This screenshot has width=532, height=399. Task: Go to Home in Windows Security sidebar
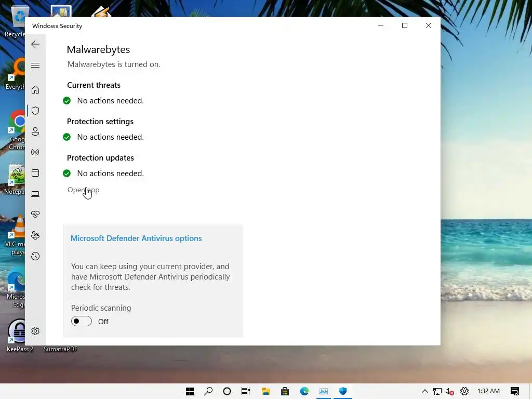pyautogui.click(x=35, y=89)
